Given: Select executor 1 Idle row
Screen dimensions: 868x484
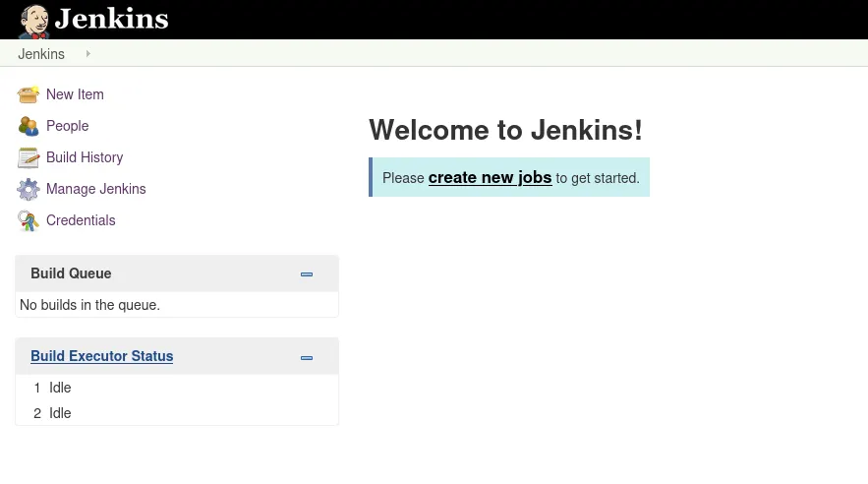Looking at the screenshot, I should [177, 388].
